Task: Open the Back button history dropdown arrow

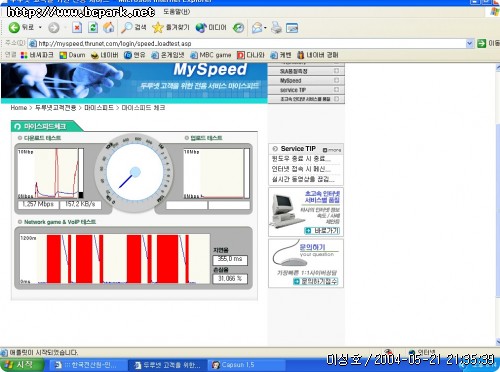Action: pos(40,27)
